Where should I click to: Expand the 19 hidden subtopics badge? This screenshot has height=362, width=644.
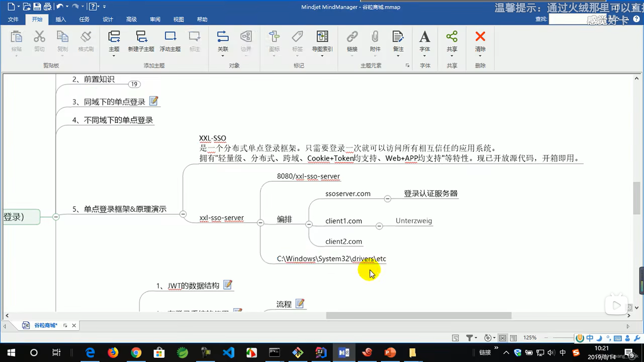coord(134,84)
